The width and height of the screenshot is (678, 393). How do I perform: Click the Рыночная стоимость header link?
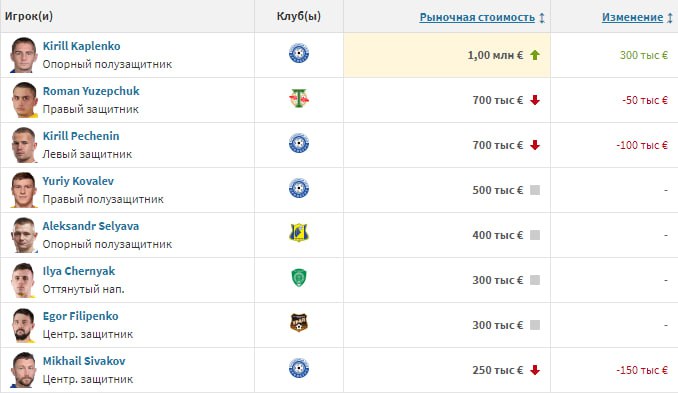[x=477, y=17]
